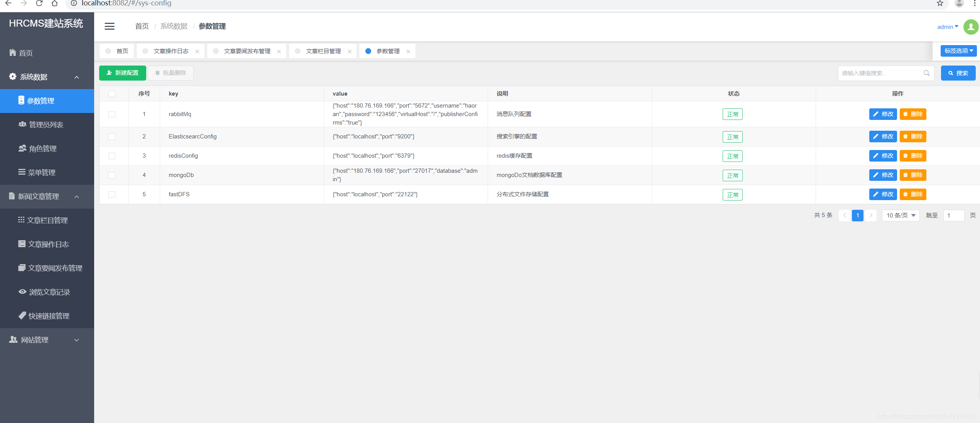Viewport: 980px width, 423px height.
Task: Toggle the select-all checkbox in table header
Action: (112, 94)
